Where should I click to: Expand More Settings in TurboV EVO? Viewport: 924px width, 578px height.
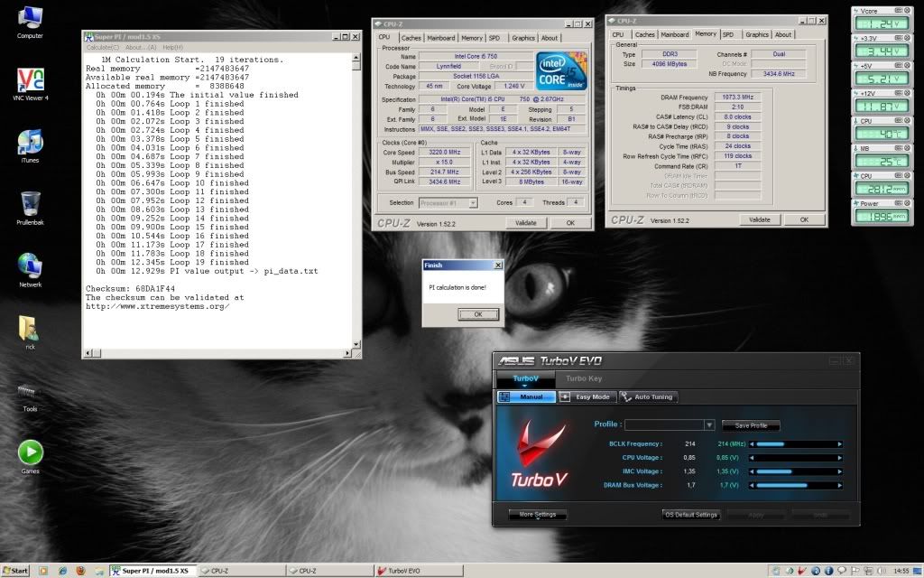538,515
